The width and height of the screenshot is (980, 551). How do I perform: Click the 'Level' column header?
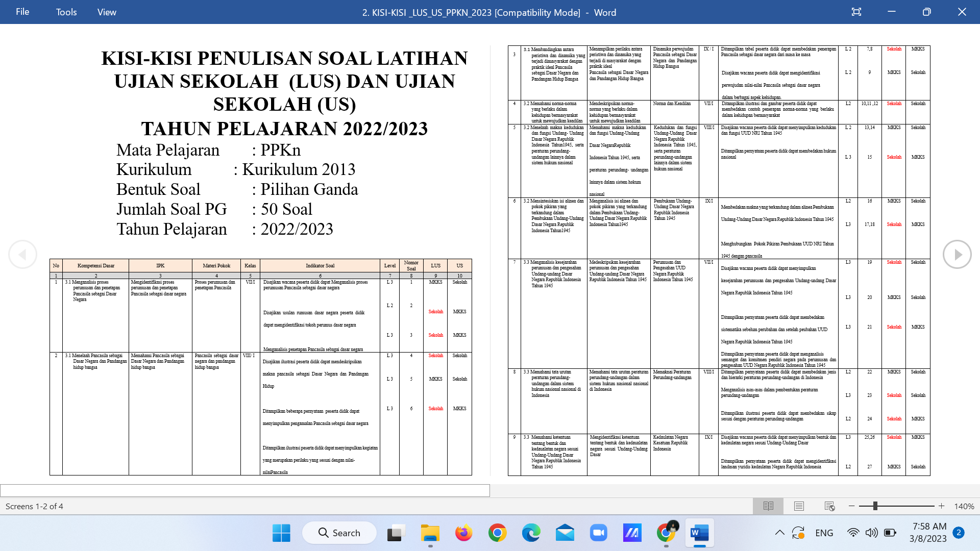tap(390, 266)
